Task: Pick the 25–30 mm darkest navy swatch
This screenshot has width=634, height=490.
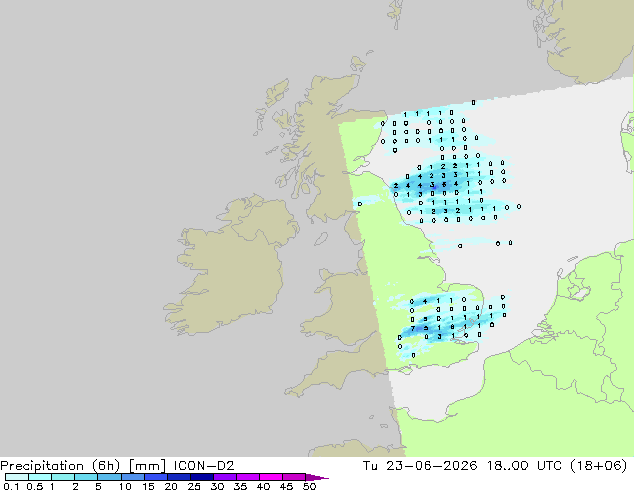Action: click(202, 477)
